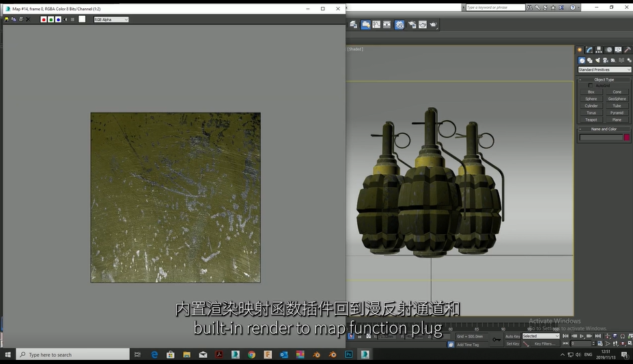Click the white color swatch in Map window
633x364 pixels.
82,19
